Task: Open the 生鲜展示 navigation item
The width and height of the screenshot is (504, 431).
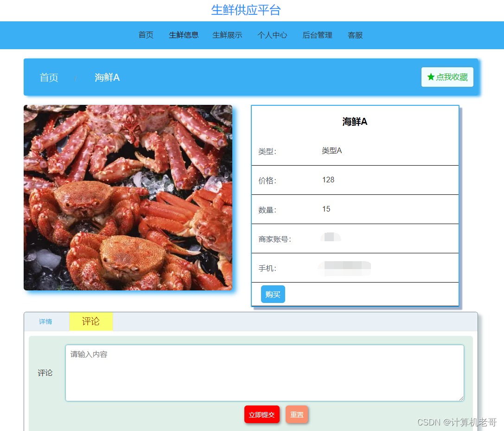Action: pos(227,35)
